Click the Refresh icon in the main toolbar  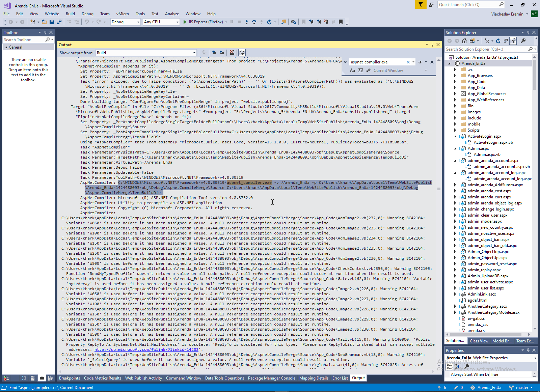(269, 22)
